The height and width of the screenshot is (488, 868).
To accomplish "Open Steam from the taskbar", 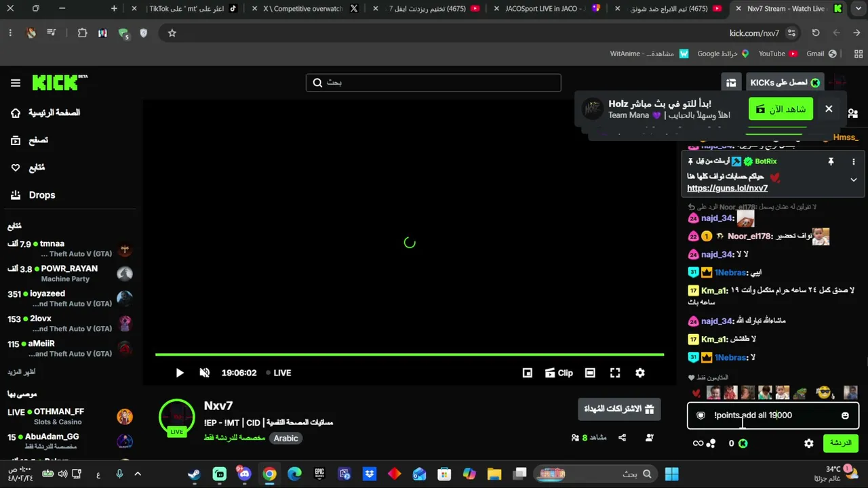I will [x=195, y=474].
